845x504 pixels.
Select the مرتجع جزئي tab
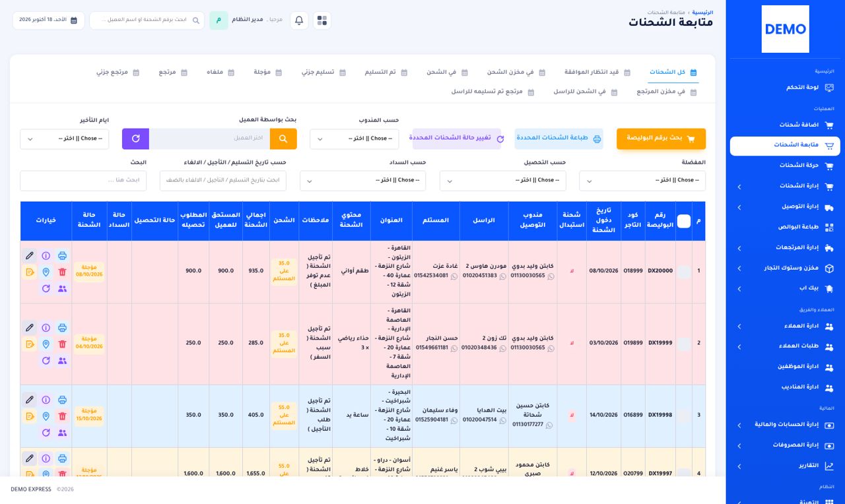pyautogui.click(x=118, y=73)
